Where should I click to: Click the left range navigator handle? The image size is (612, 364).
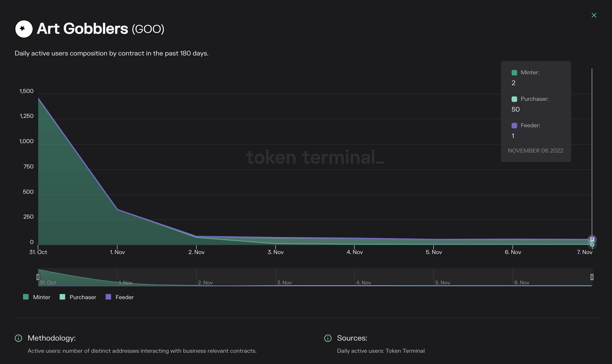click(38, 277)
